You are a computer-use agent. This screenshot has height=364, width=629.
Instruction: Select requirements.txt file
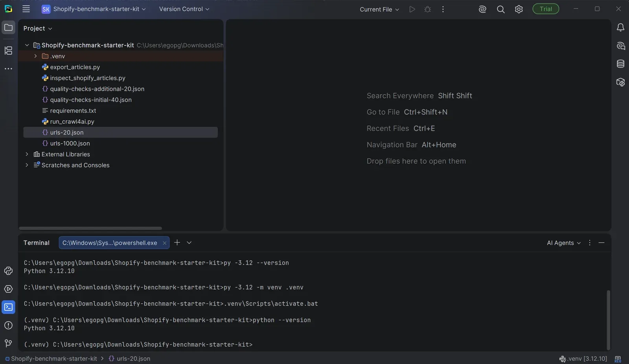tap(73, 111)
